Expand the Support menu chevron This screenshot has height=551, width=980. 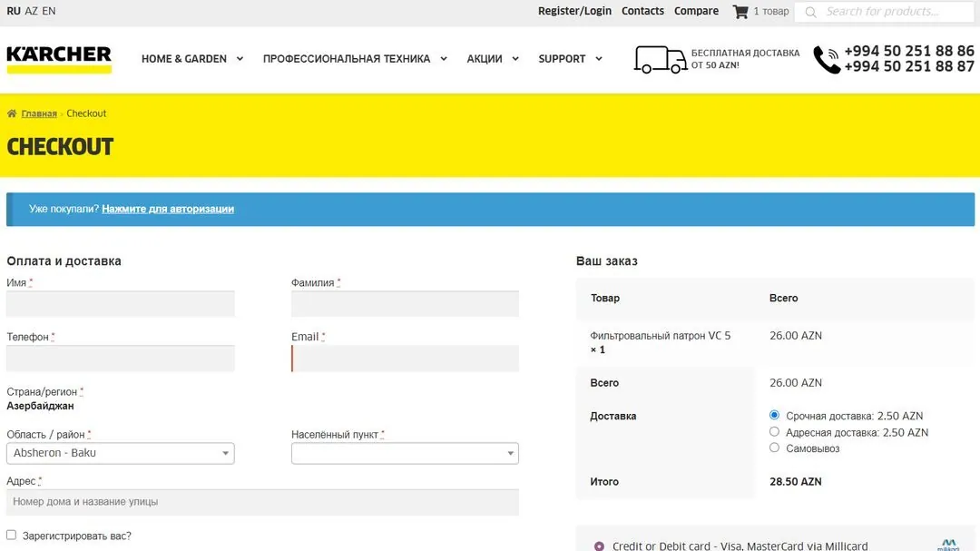[x=599, y=59]
